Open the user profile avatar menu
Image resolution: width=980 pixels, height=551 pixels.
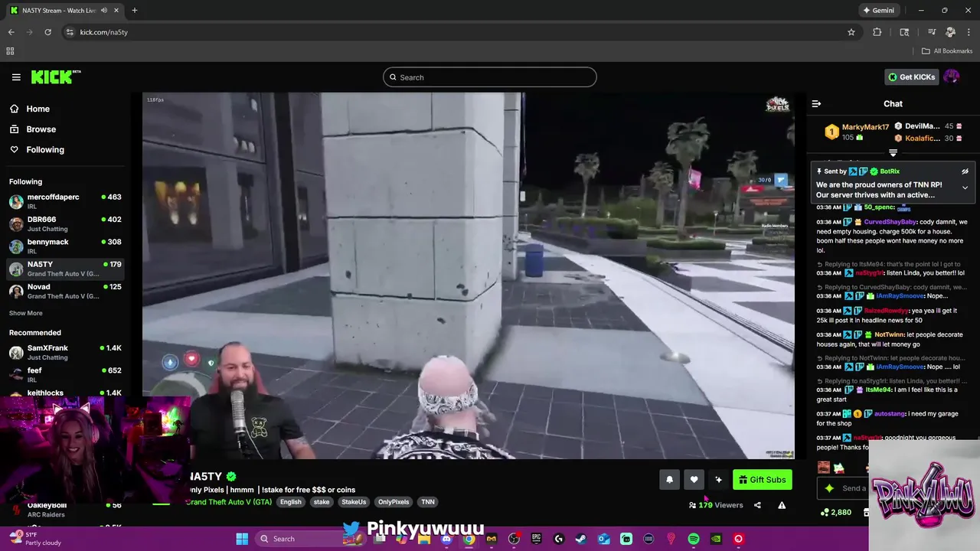pos(952,77)
